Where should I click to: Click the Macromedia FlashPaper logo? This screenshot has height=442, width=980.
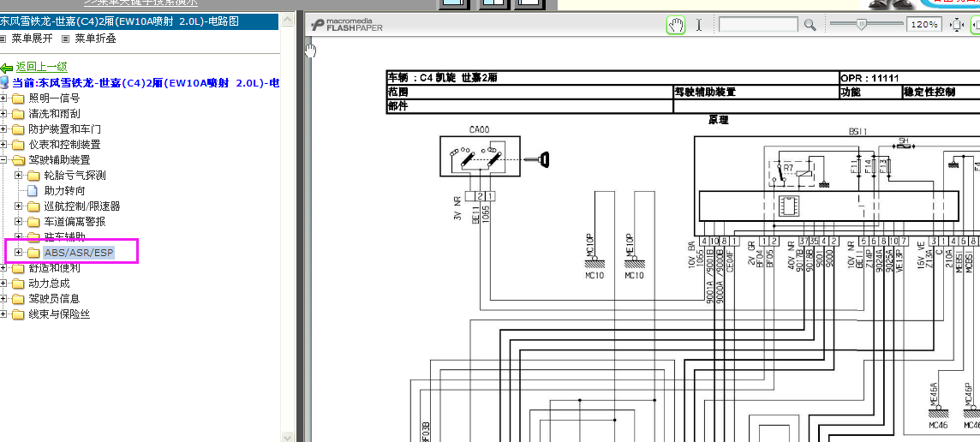click(x=346, y=25)
